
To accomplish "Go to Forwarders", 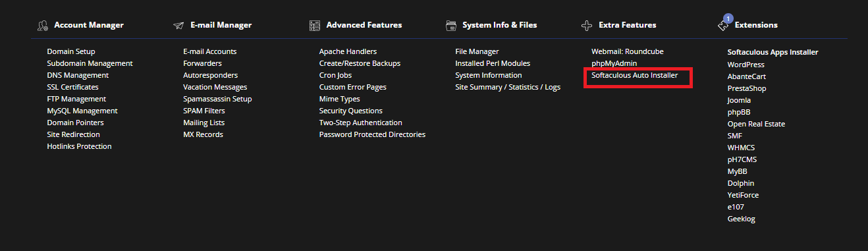I will [202, 63].
